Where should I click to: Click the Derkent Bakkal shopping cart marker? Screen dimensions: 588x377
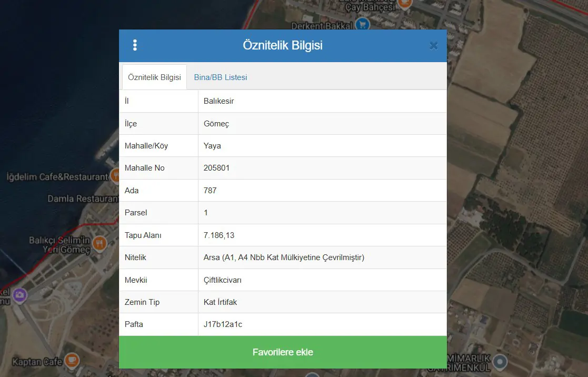point(362,25)
